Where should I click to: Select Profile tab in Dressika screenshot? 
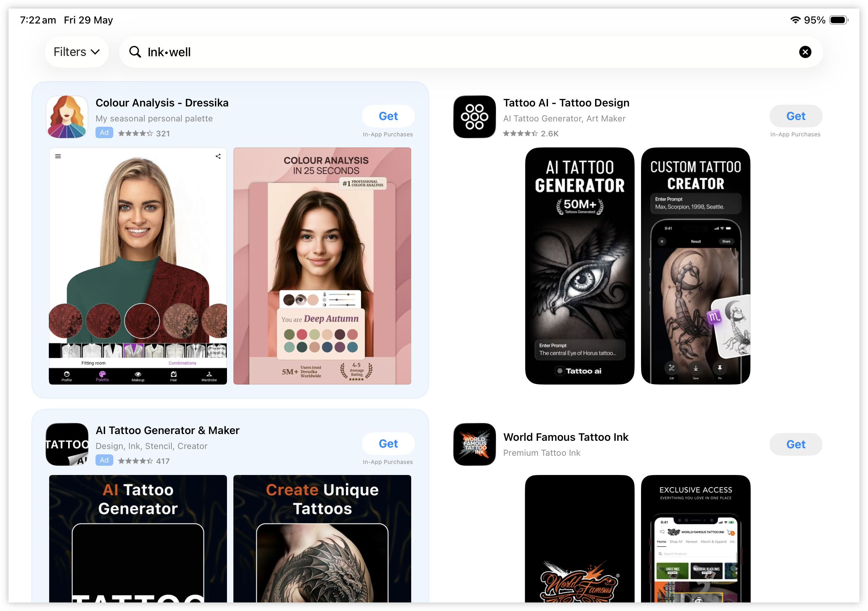coord(67,376)
